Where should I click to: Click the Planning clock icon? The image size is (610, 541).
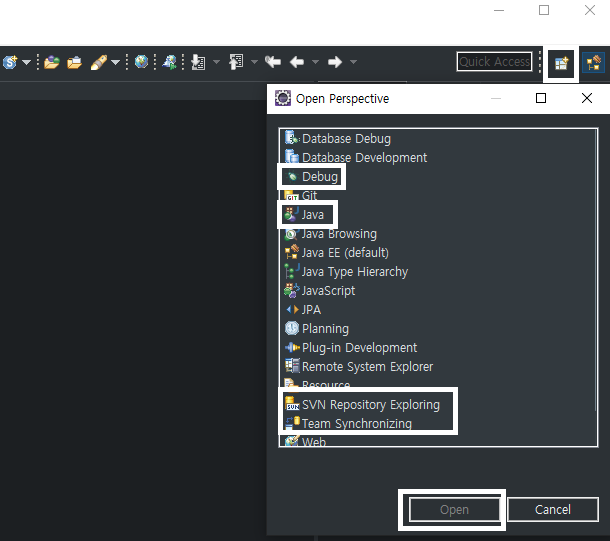pyautogui.click(x=292, y=328)
